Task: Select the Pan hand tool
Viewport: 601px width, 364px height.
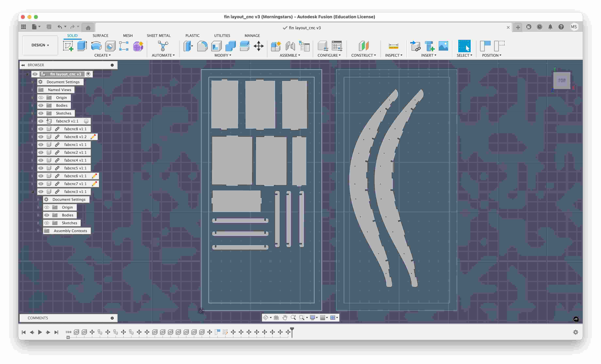Action: point(285,317)
